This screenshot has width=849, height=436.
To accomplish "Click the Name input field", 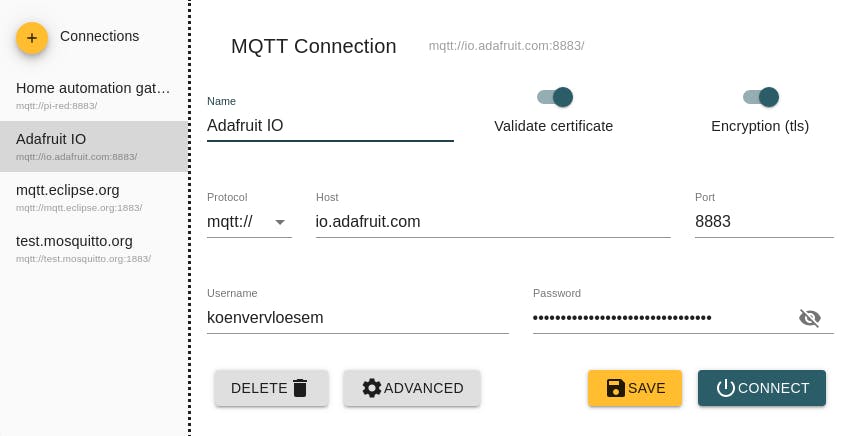I will [330, 126].
